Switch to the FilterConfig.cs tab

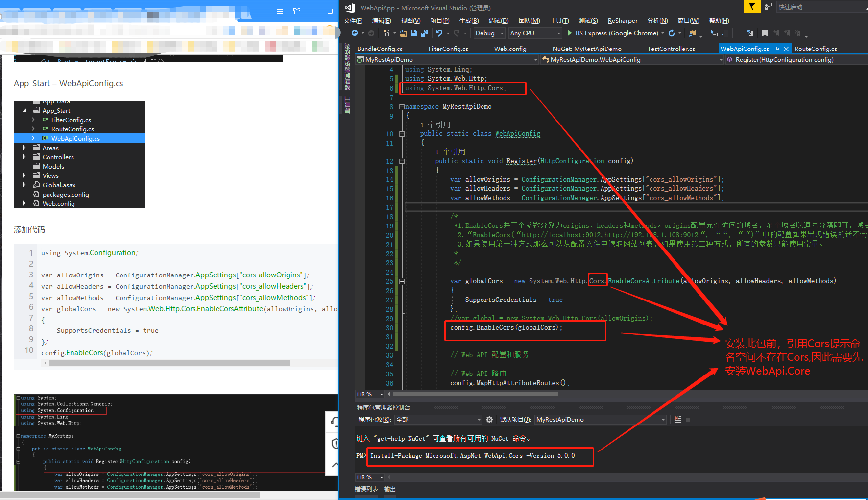tap(448, 49)
